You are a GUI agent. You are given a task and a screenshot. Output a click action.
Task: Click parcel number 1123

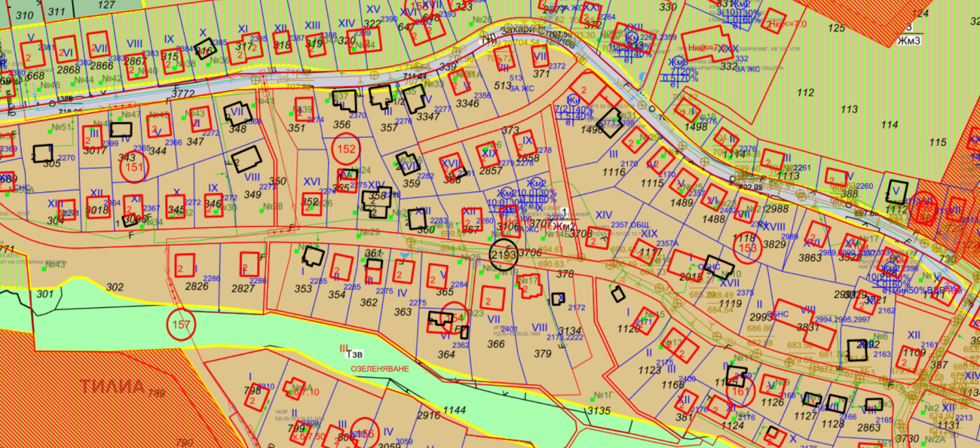tap(649, 370)
